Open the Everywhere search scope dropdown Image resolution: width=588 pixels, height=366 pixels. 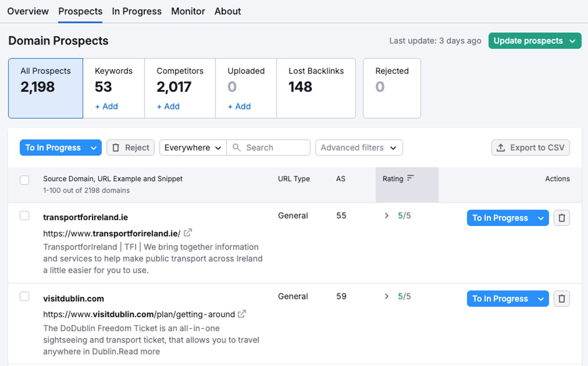(193, 147)
